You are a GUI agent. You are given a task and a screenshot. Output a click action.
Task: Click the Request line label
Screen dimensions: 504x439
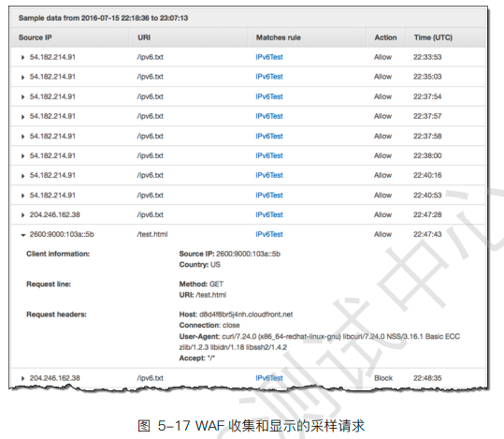pos(49,285)
